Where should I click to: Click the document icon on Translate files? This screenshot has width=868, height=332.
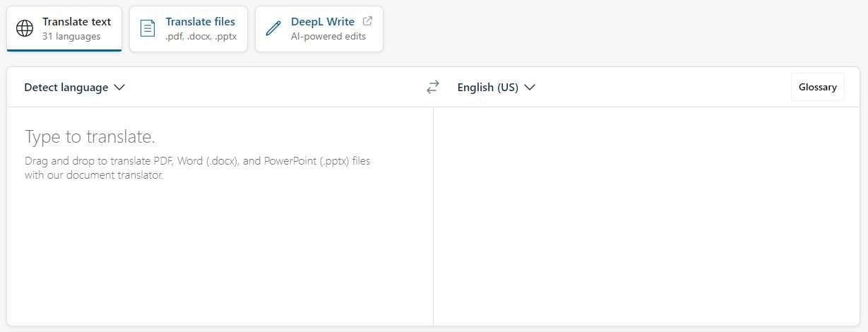click(148, 28)
